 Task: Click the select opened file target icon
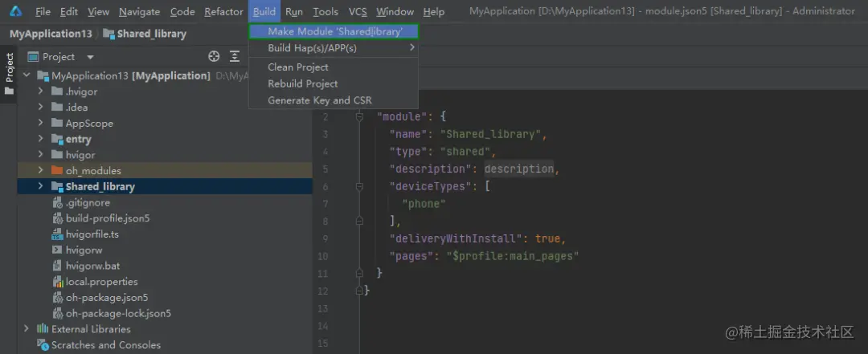point(214,56)
